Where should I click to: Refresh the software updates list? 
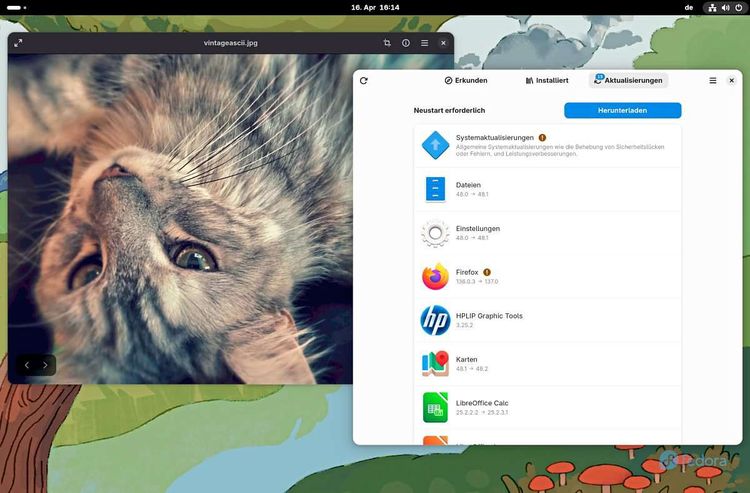coord(364,81)
